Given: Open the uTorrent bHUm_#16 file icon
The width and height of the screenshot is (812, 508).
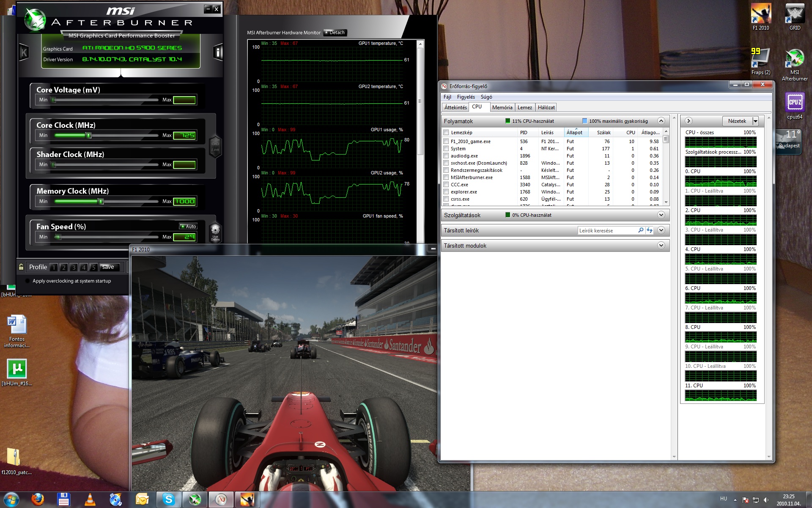Looking at the screenshot, I should click(x=17, y=373).
